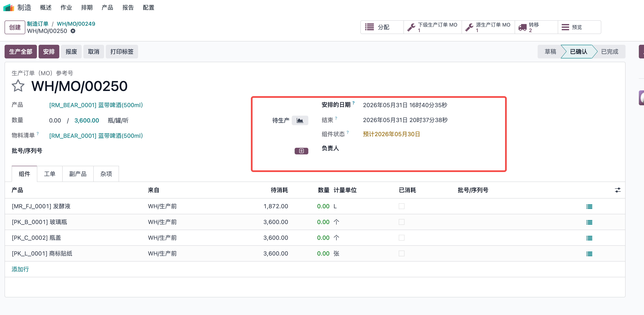Click the 安排 button
Image resolution: width=644 pixels, height=315 pixels.
pyautogui.click(x=49, y=52)
